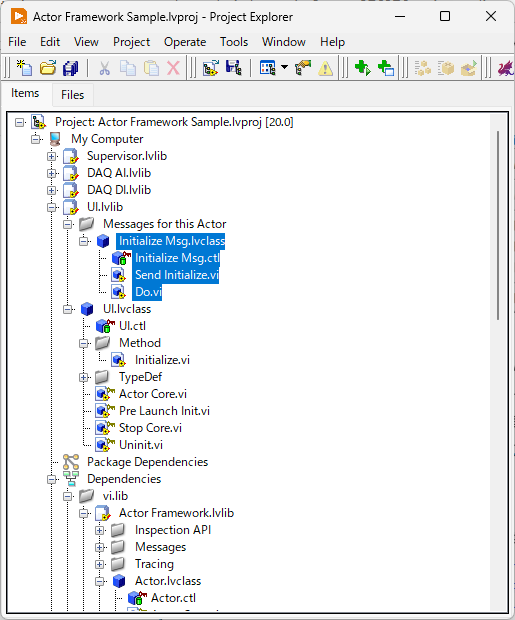
Task: Click the UI.ctl class data icon
Action: coord(105,326)
